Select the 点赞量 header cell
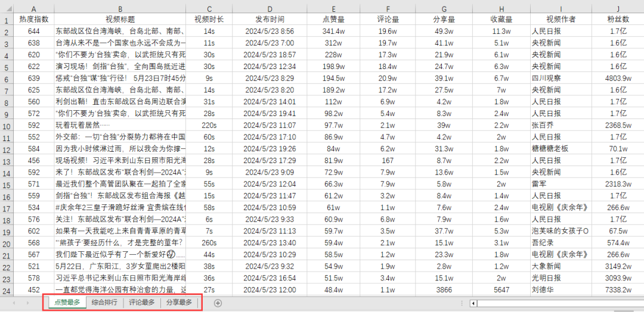 (333, 20)
